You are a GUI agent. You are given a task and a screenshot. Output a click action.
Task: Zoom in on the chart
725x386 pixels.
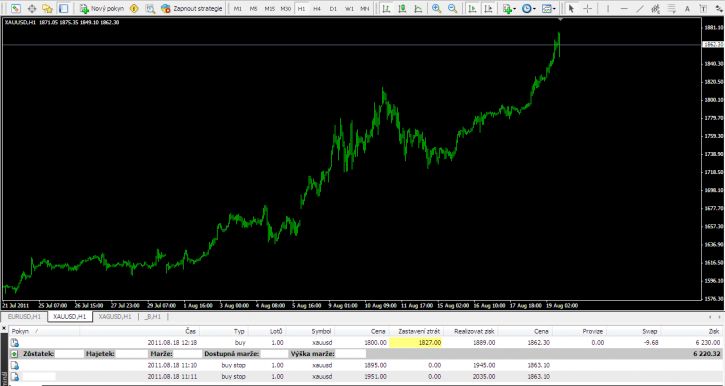(x=436, y=8)
